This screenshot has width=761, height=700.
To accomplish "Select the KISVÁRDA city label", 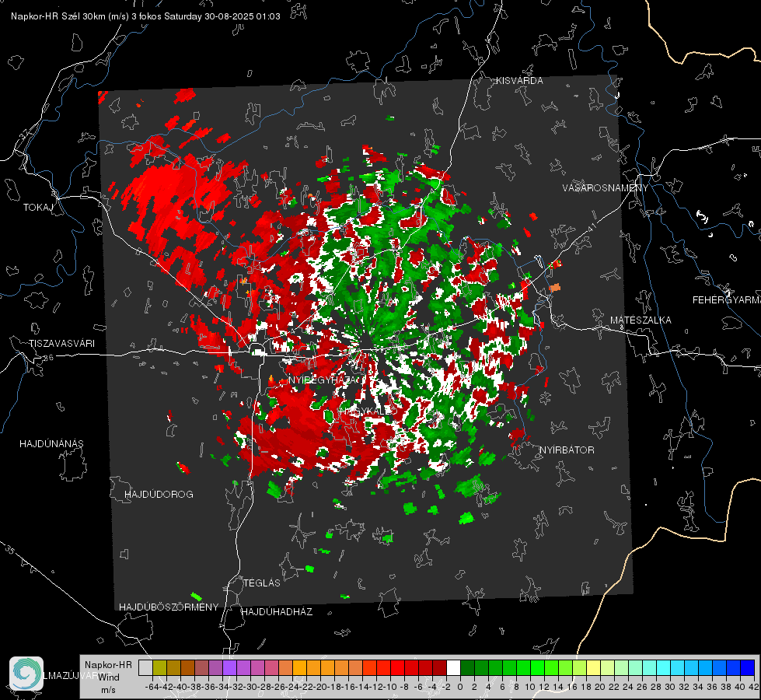I will click(519, 81).
